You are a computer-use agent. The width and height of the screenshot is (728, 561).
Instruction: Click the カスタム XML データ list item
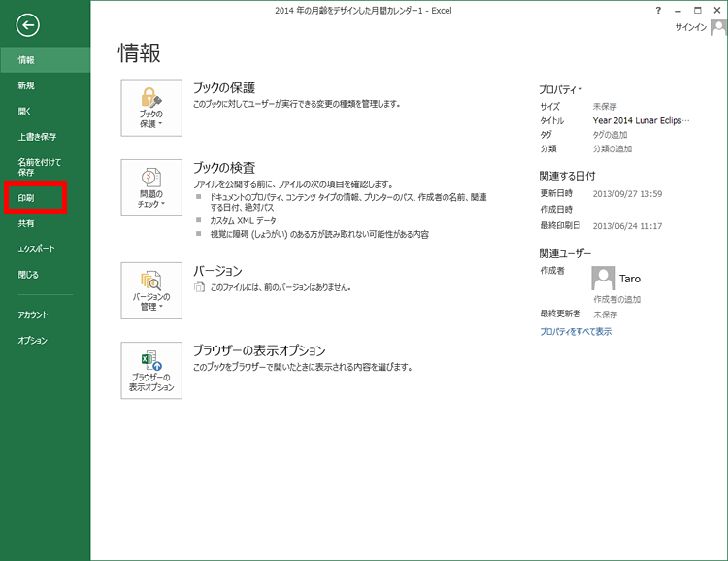click(243, 220)
